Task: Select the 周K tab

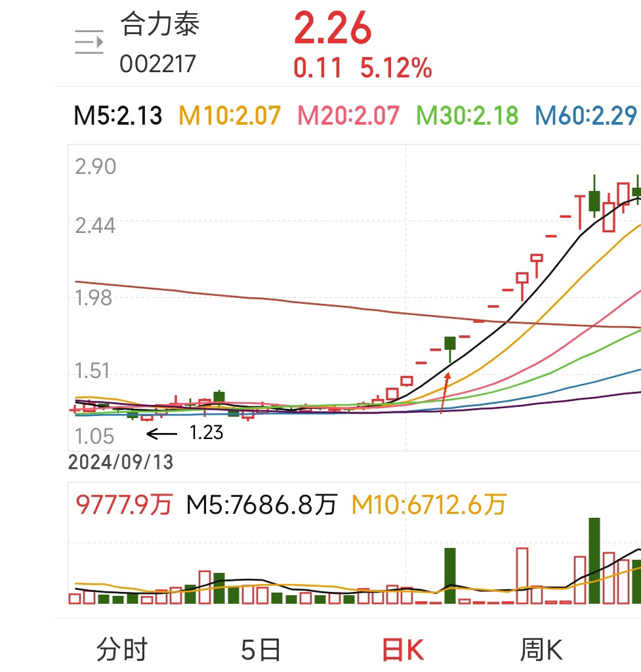Action: pyautogui.click(x=541, y=649)
